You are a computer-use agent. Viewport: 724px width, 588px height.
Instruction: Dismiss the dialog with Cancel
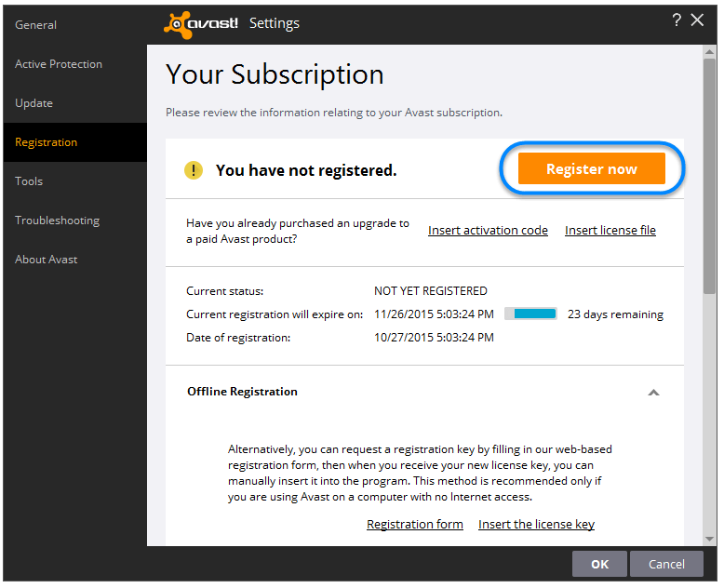point(666,564)
